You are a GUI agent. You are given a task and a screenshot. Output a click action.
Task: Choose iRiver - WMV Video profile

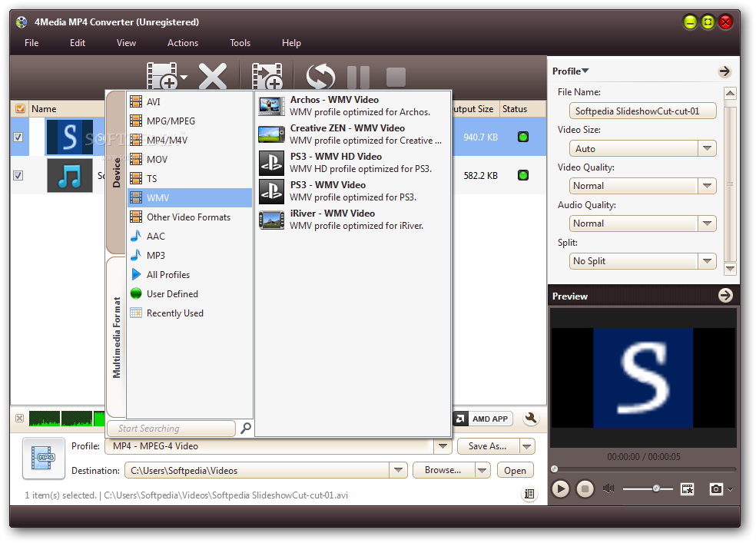[x=353, y=219]
